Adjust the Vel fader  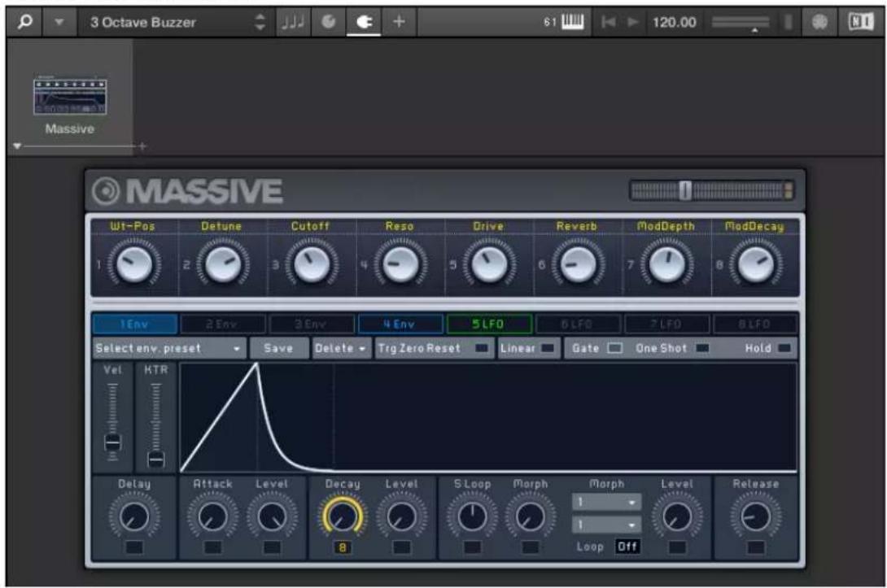point(112,442)
